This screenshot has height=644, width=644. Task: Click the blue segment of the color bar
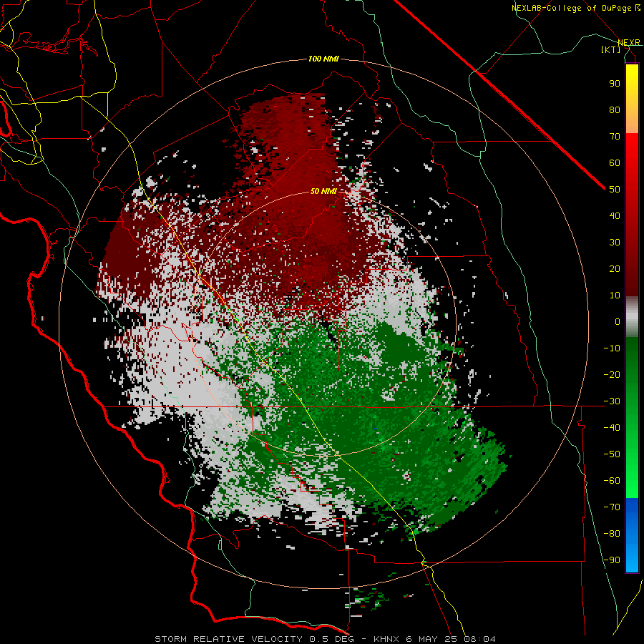pos(632,535)
